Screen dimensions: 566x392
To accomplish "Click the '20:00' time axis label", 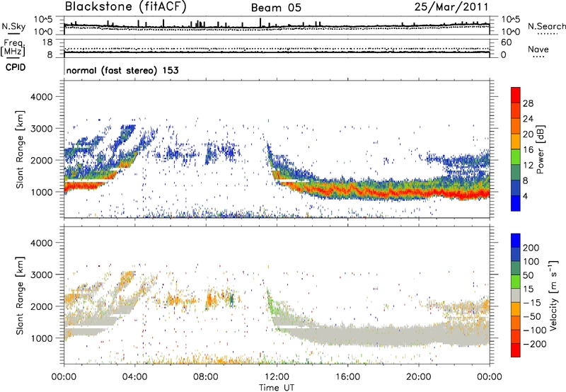I will (x=418, y=377).
